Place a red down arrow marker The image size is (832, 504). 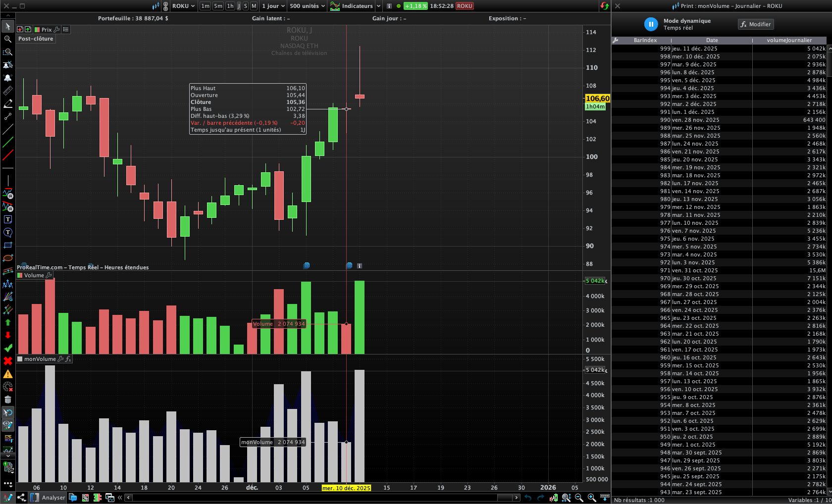8,335
